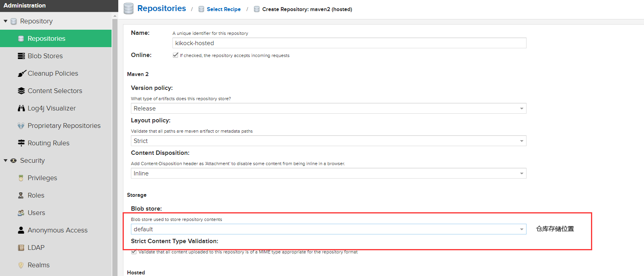Collapse the Repository tree section
Screen dimensions: 644x276
click(x=6, y=21)
